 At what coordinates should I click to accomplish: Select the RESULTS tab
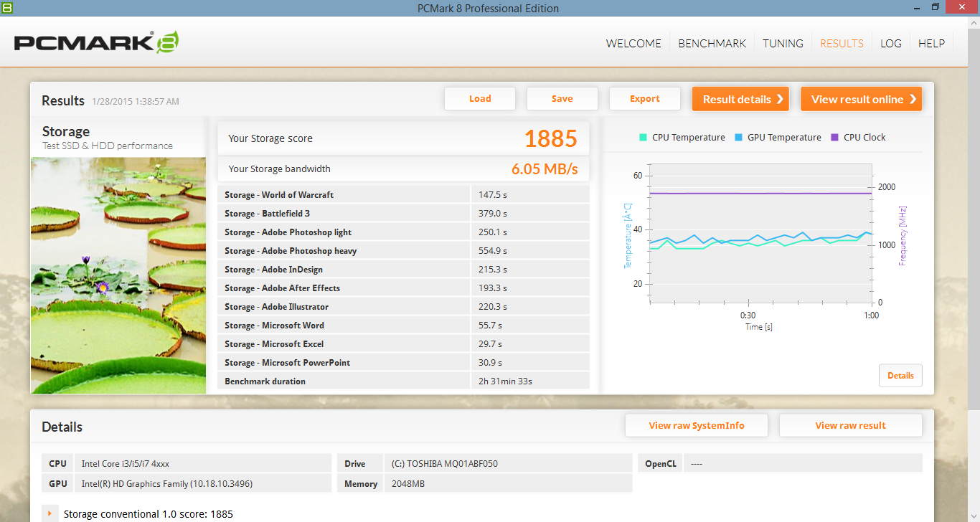pos(842,43)
